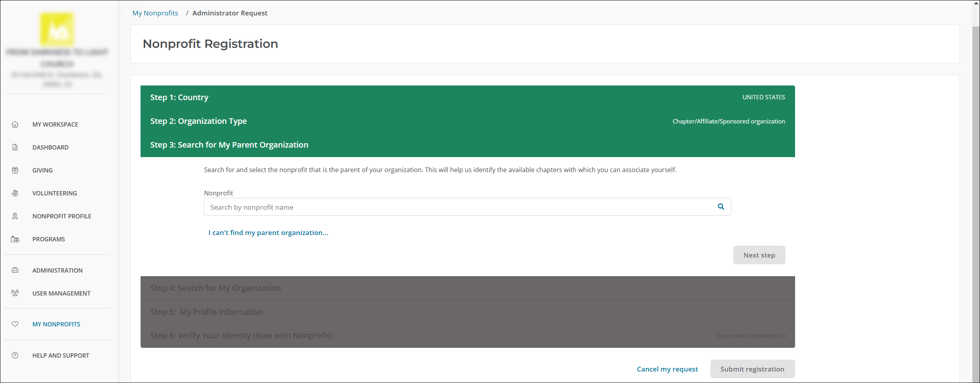This screenshot has height=383, width=980.
Task: Open My Nonprofits in the sidebar menu
Action: point(56,324)
